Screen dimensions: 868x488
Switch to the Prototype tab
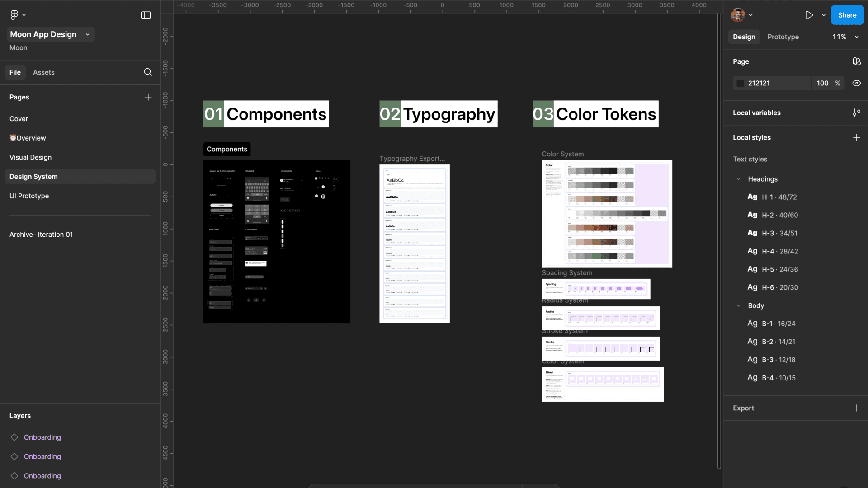pyautogui.click(x=783, y=37)
